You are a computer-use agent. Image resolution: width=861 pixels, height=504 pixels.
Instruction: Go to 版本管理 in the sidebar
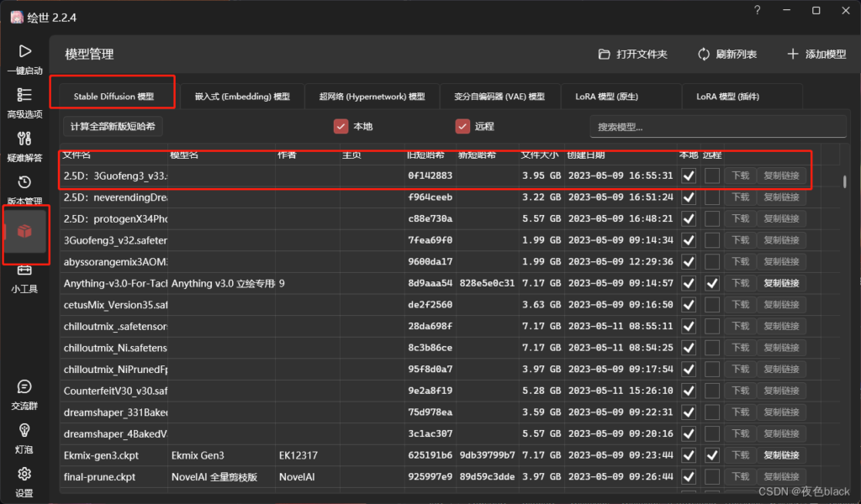tap(24, 183)
